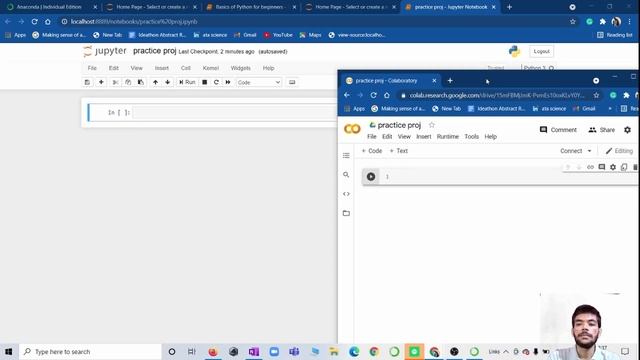Open Task View on the Windows taskbar
640x360 pixels.
(x=191, y=351)
